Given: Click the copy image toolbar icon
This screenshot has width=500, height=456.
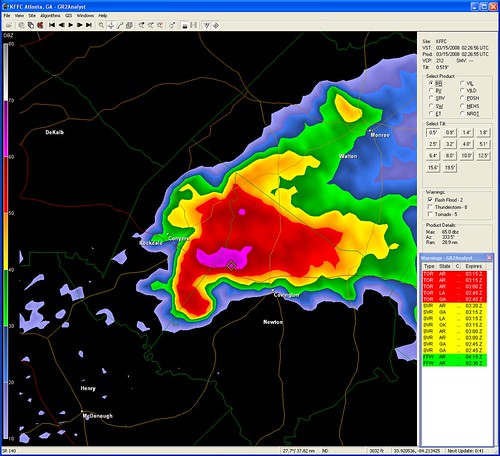Looking at the screenshot, I should tap(31, 25).
